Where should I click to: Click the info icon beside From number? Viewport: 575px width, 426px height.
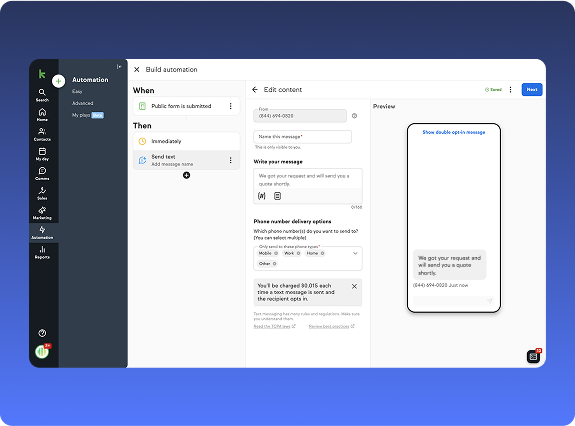pyautogui.click(x=354, y=116)
